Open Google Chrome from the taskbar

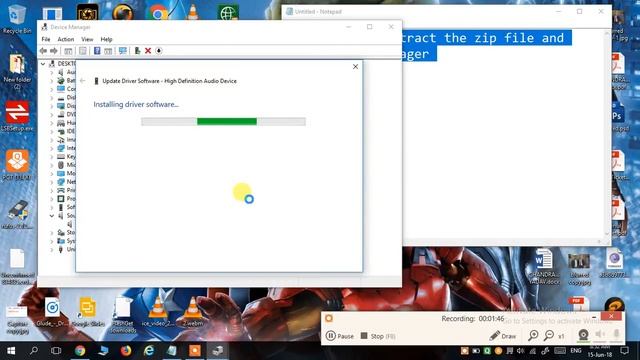tap(80, 351)
